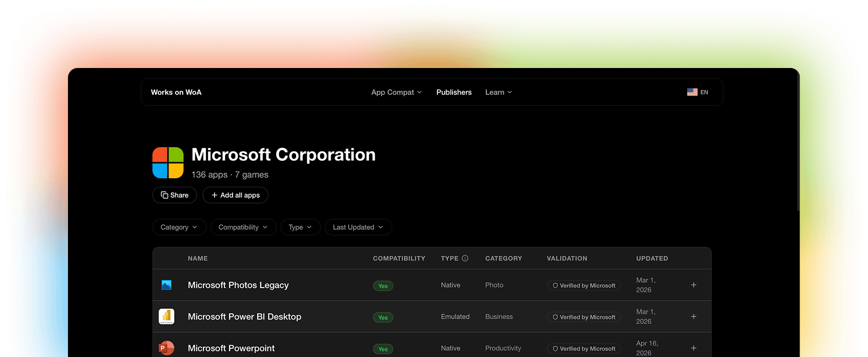The height and width of the screenshot is (357, 868).
Task: Open the Learn dropdown menu
Action: tap(499, 92)
